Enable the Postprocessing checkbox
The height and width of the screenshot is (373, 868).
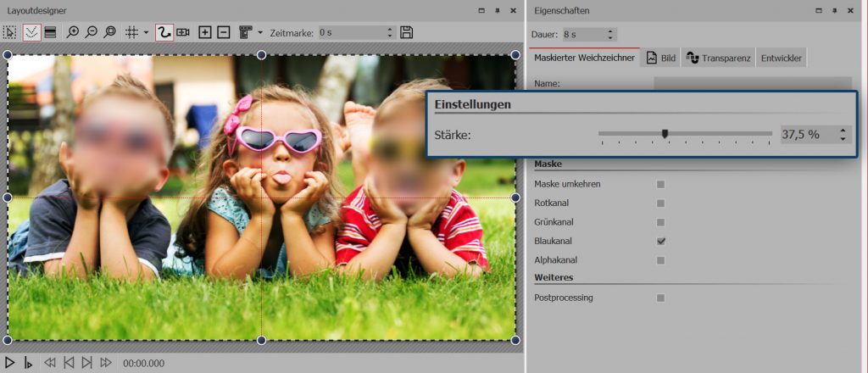(660, 298)
